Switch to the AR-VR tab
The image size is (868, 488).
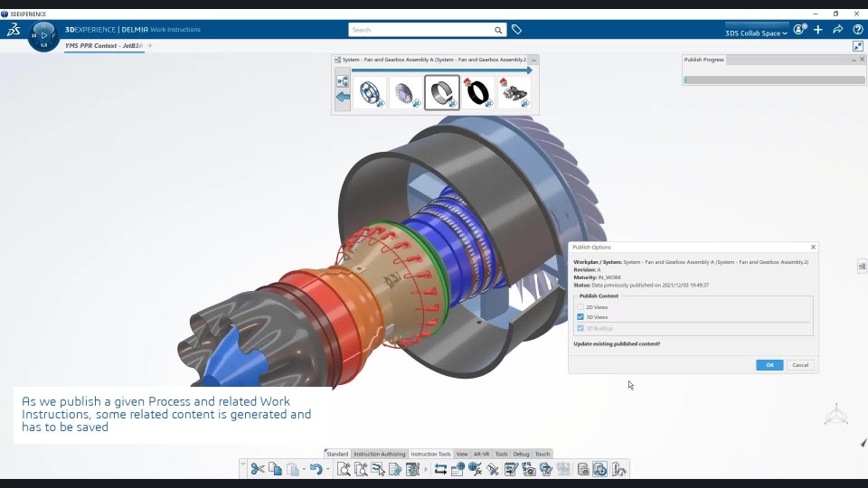click(x=481, y=454)
